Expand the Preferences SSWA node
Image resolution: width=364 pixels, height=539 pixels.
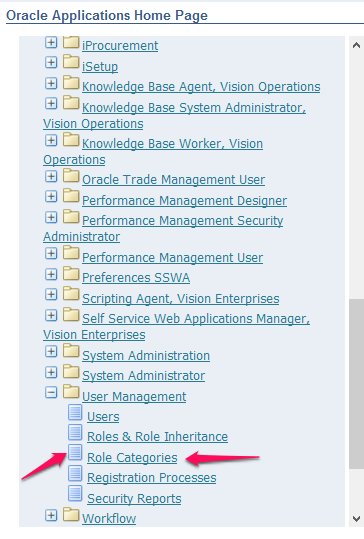pos(51,274)
